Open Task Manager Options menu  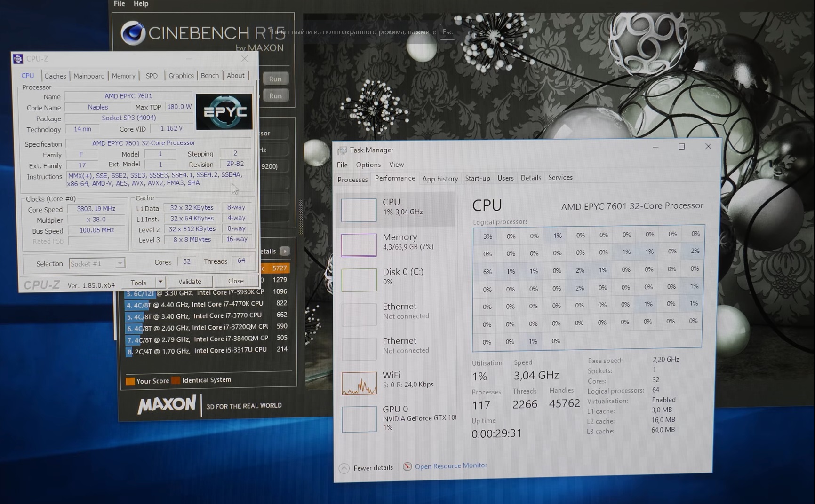[368, 165]
